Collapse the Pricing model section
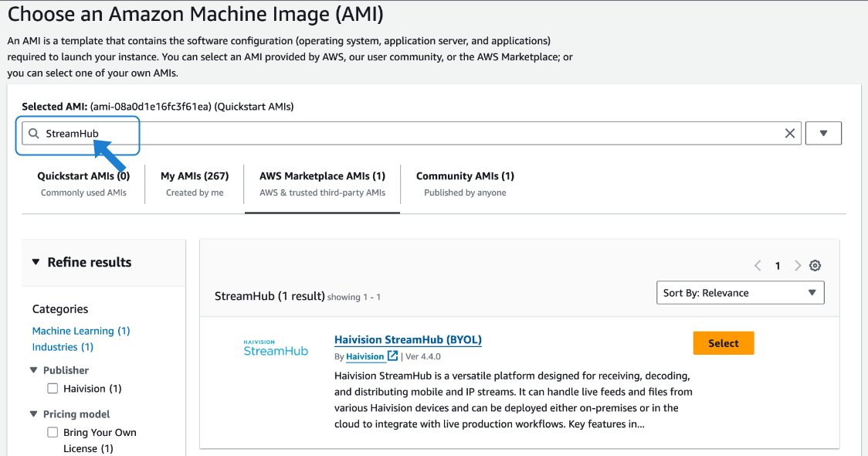The height and width of the screenshot is (456, 868). point(35,414)
